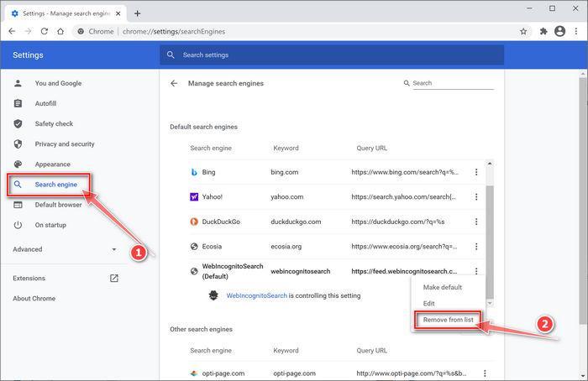Open more actions for Bing
The image size is (588, 381).
476,172
